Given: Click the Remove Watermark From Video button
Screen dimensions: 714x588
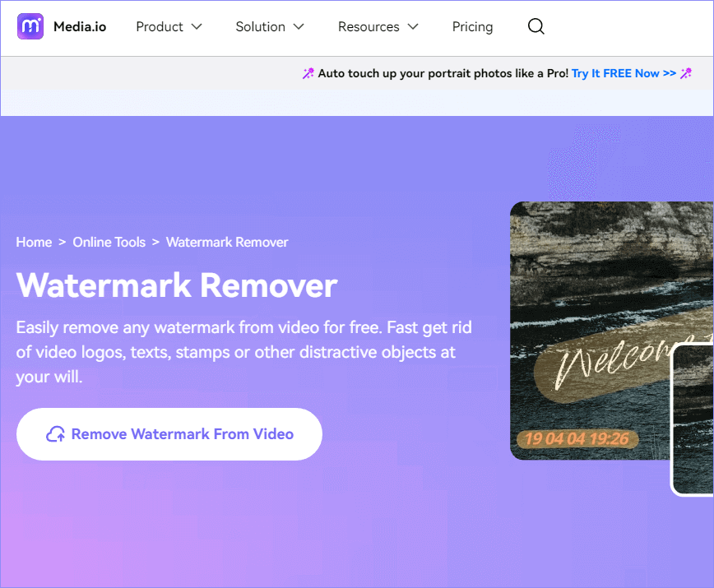Looking at the screenshot, I should pos(169,433).
